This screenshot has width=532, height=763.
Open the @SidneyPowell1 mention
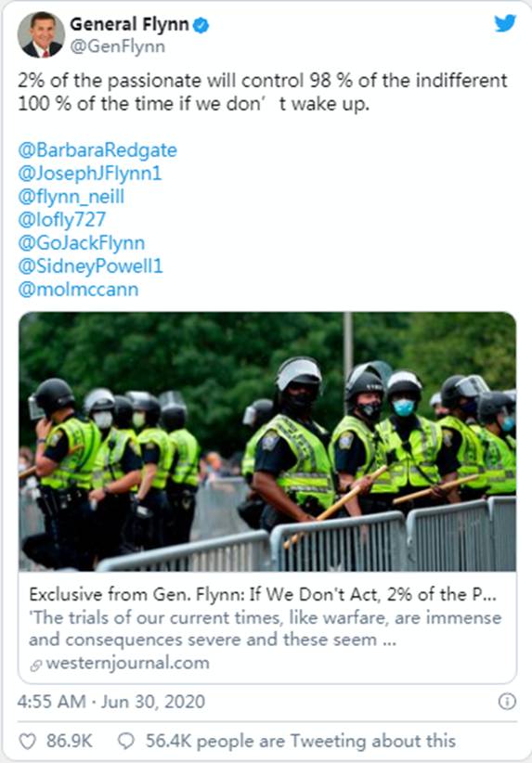(91, 266)
